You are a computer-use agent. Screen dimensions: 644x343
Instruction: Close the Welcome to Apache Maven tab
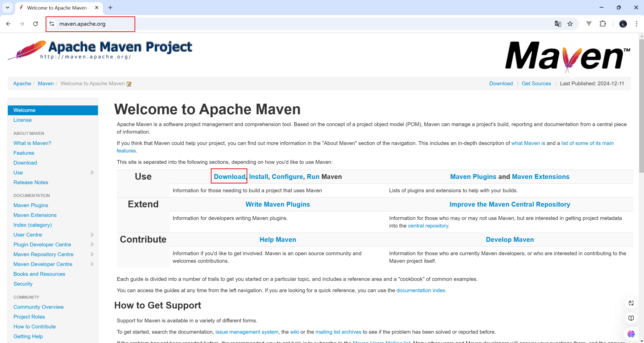(x=97, y=8)
